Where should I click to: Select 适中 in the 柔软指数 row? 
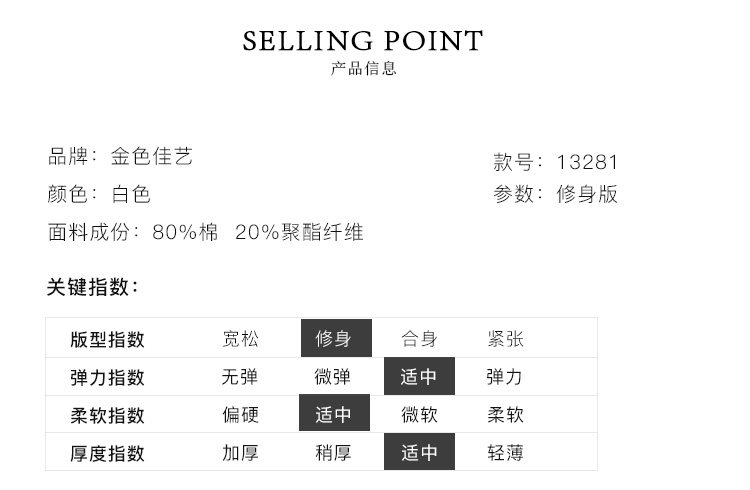pyautogui.click(x=335, y=415)
